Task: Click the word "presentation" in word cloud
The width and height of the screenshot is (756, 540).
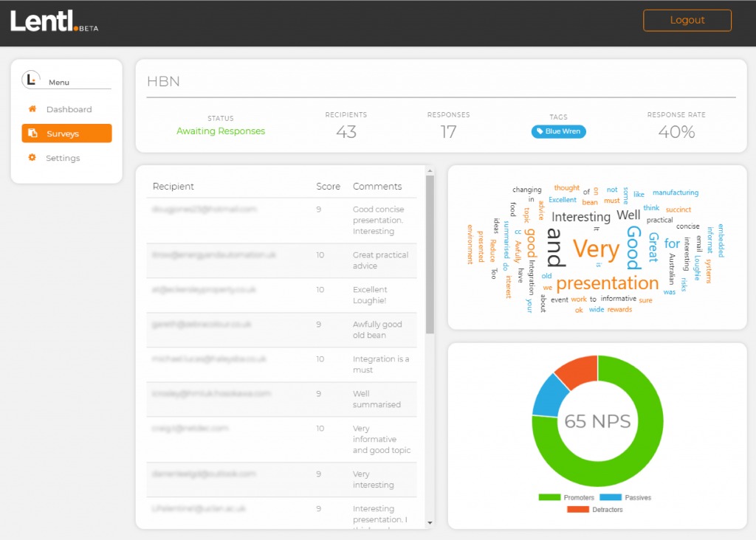Action: (607, 283)
